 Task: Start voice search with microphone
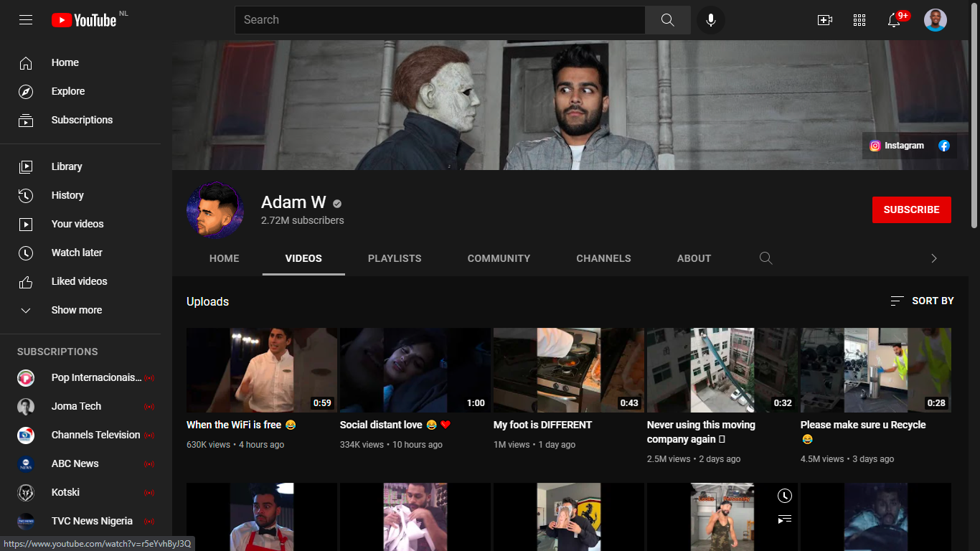(711, 20)
